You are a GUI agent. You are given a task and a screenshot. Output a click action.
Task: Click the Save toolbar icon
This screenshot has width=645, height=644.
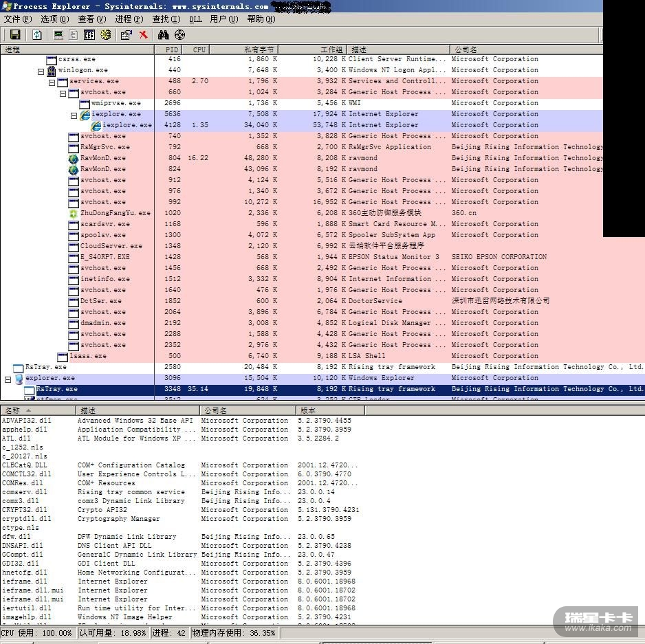[x=15, y=35]
